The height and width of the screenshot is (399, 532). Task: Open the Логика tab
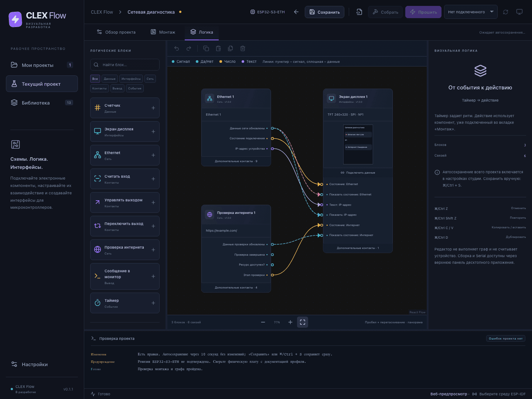click(202, 32)
